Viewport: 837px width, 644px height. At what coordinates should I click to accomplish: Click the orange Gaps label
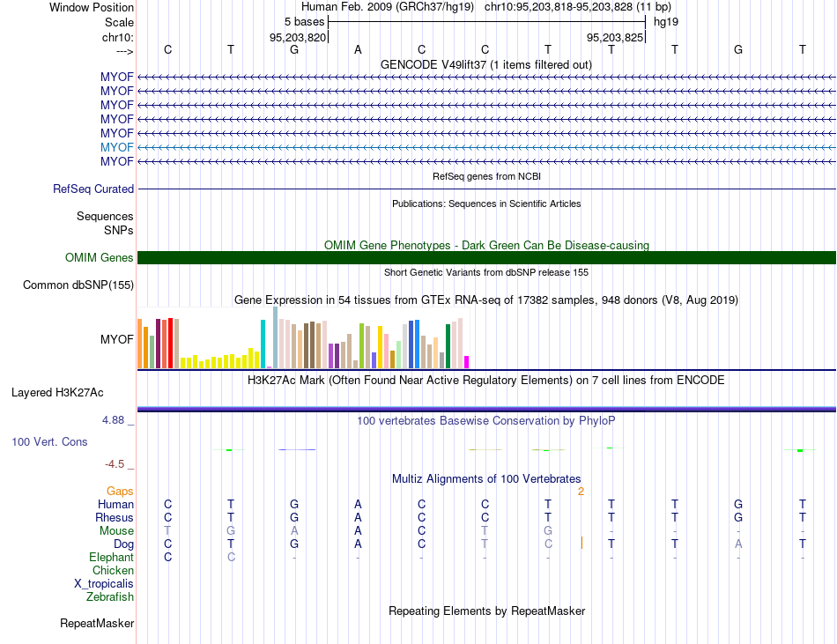tap(120, 491)
